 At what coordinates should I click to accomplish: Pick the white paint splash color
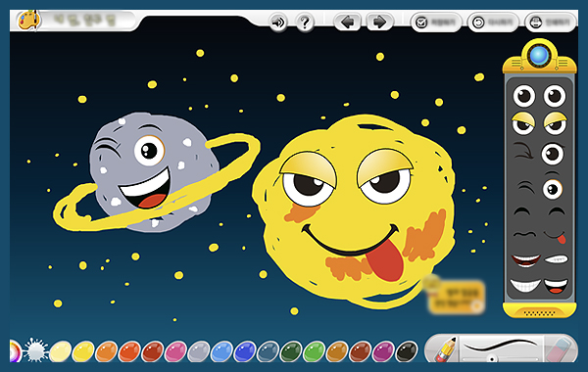pos(36,350)
